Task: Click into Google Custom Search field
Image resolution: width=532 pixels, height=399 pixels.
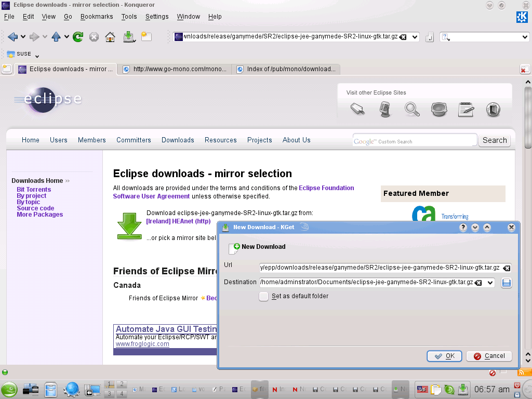Action: click(x=415, y=140)
